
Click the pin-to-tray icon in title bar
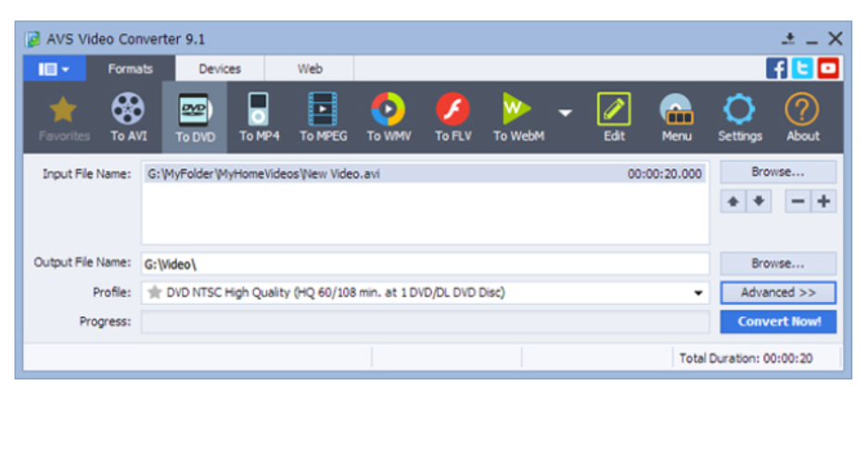coord(788,39)
